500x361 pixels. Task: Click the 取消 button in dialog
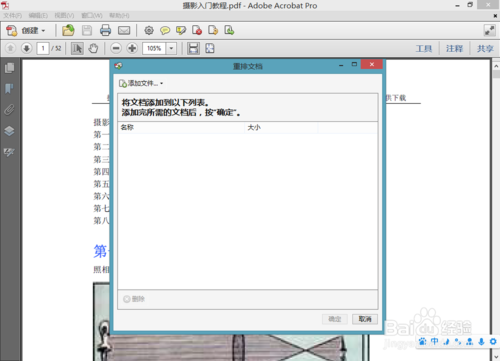[365, 319]
